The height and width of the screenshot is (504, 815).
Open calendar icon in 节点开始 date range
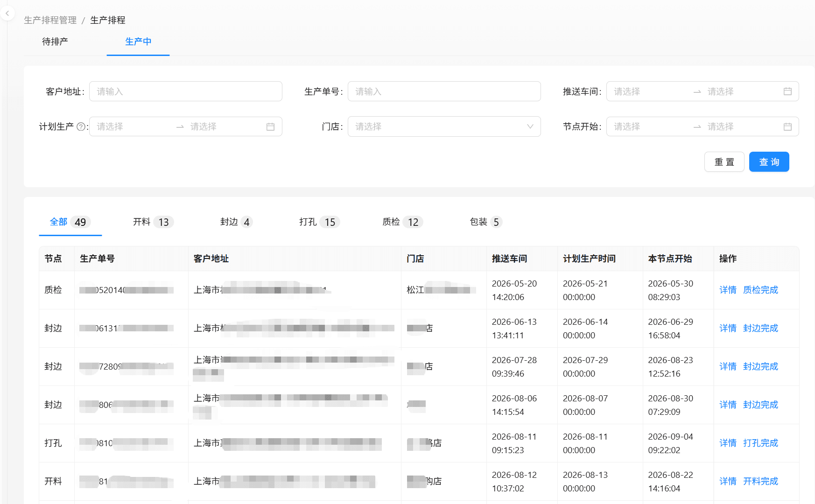[787, 126]
